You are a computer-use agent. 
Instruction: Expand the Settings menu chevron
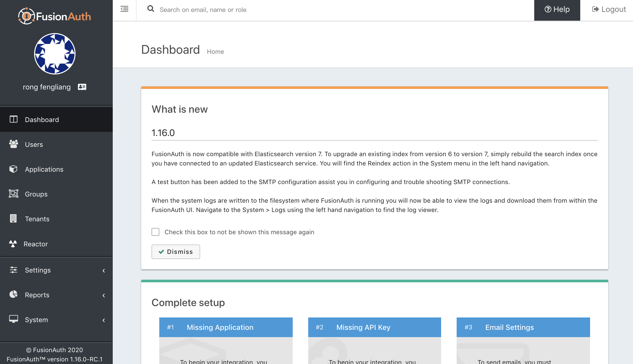point(104,270)
